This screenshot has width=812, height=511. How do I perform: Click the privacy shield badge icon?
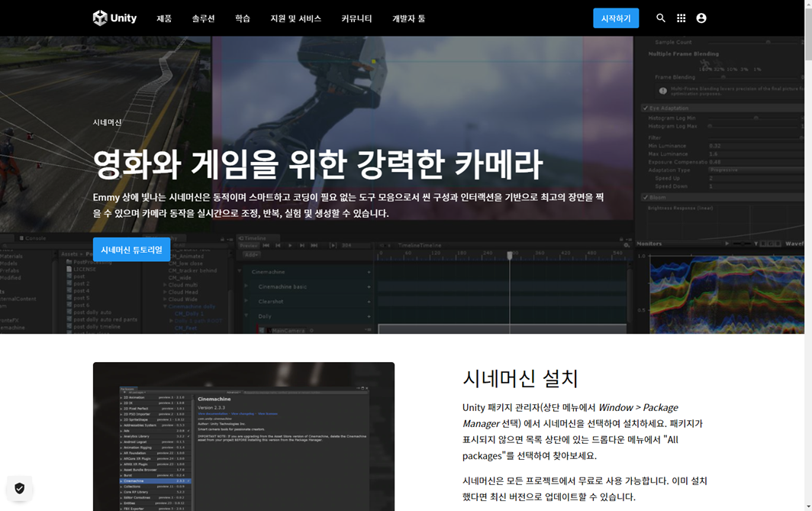tap(20, 488)
